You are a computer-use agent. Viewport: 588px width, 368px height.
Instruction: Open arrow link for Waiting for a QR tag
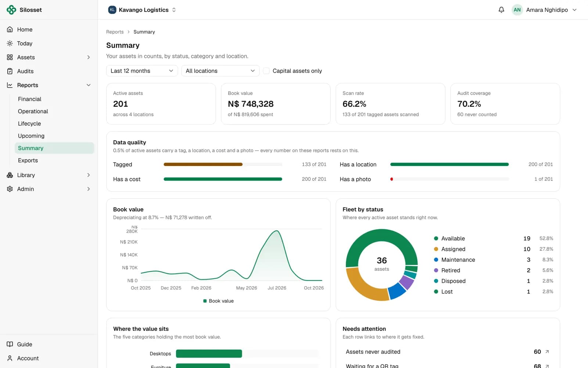pyautogui.click(x=547, y=366)
